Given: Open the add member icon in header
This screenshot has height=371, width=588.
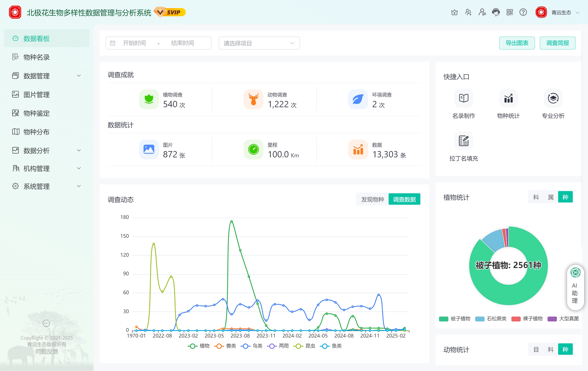Looking at the screenshot, I should (x=468, y=12).
